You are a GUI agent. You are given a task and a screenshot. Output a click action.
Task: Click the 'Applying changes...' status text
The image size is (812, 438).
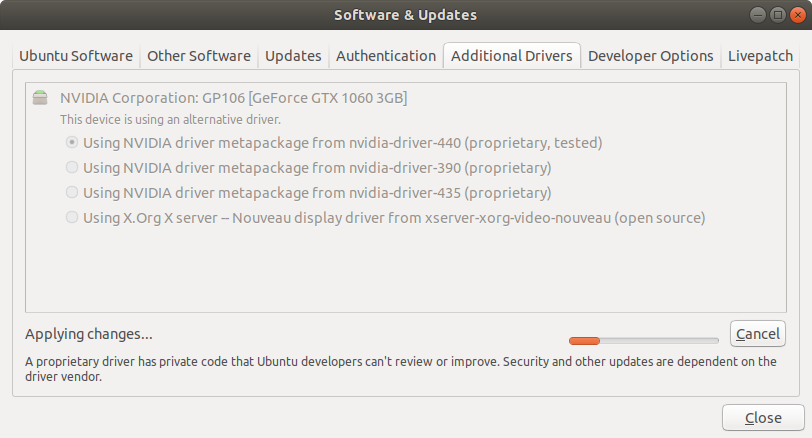click(x=89, y=334)
